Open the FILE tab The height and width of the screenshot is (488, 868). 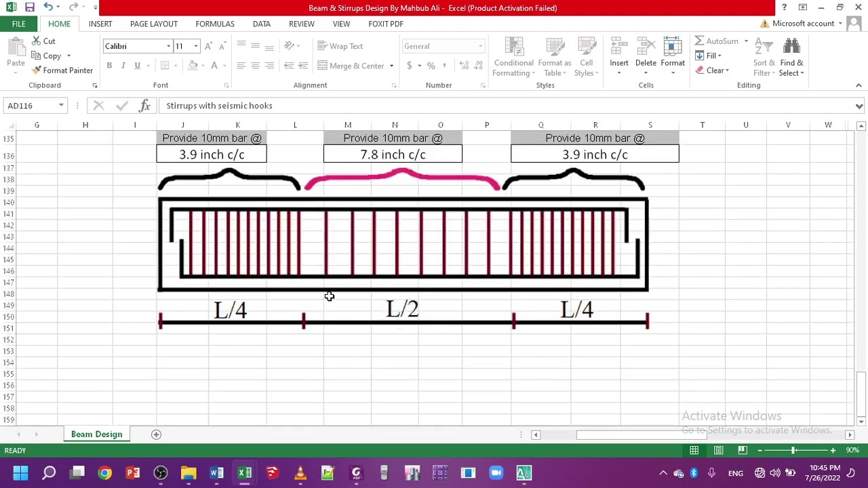click(x=18, y=24)
